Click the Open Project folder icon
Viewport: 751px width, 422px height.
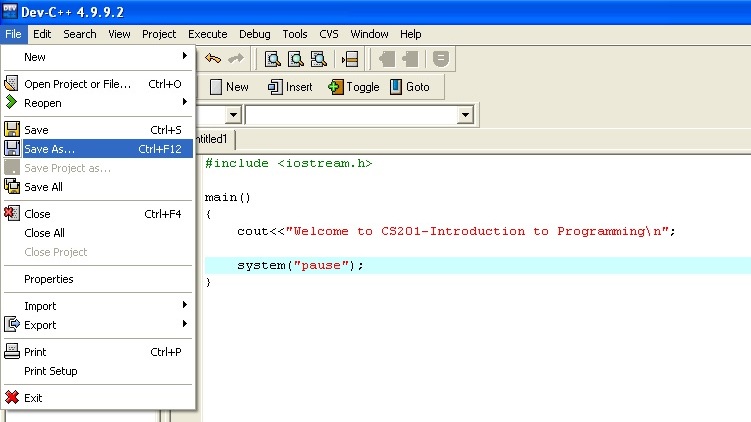coord(11,83)
